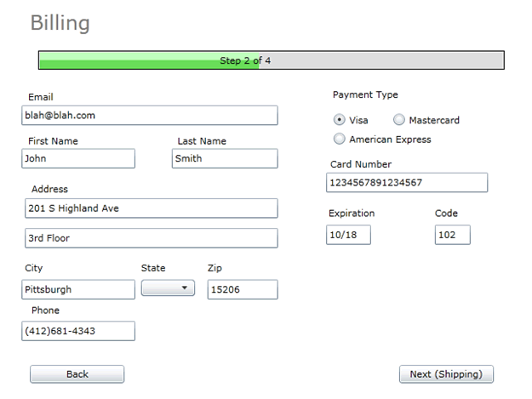Click the Email label
The image size is (532, 399).
pyautogui.click(x=41, y=97)
